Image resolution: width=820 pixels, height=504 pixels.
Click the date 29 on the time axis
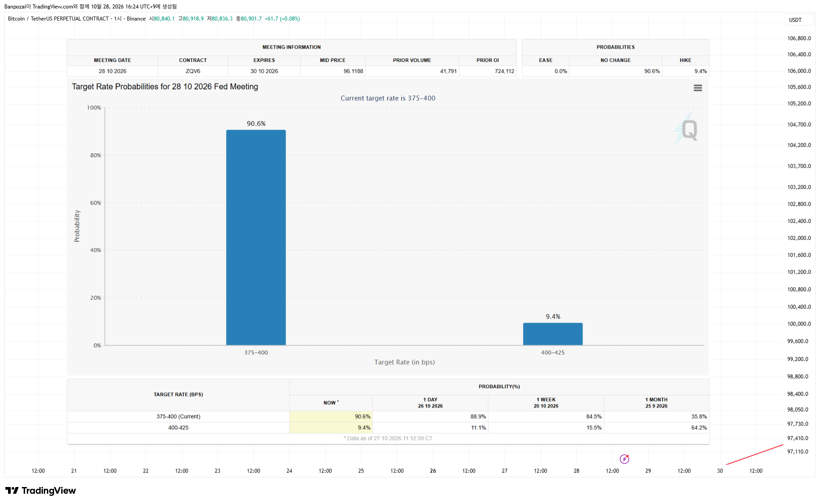tap(648, 471)
